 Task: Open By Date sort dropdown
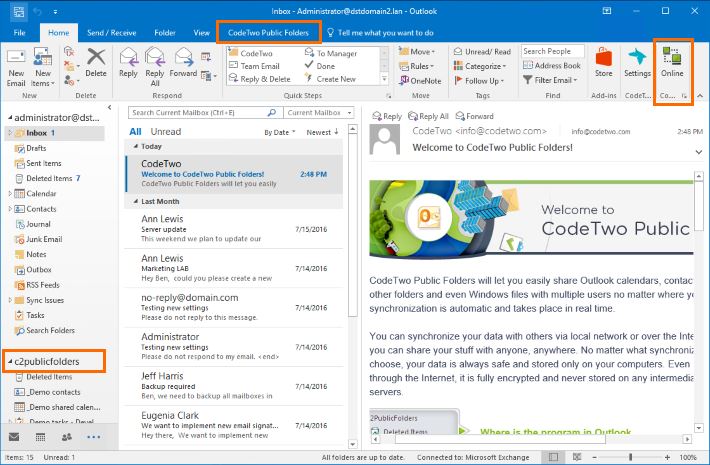click(x=280, y=132)
